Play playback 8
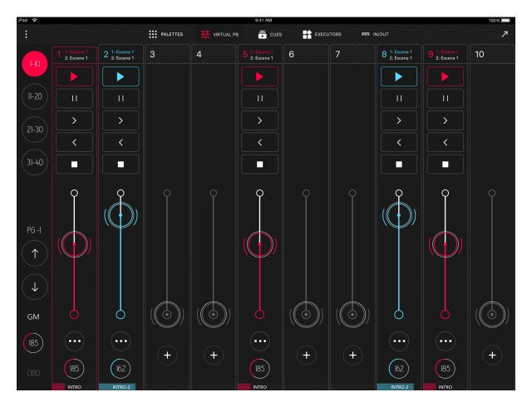The image size is (532, 407). click(x=399, y=76)
